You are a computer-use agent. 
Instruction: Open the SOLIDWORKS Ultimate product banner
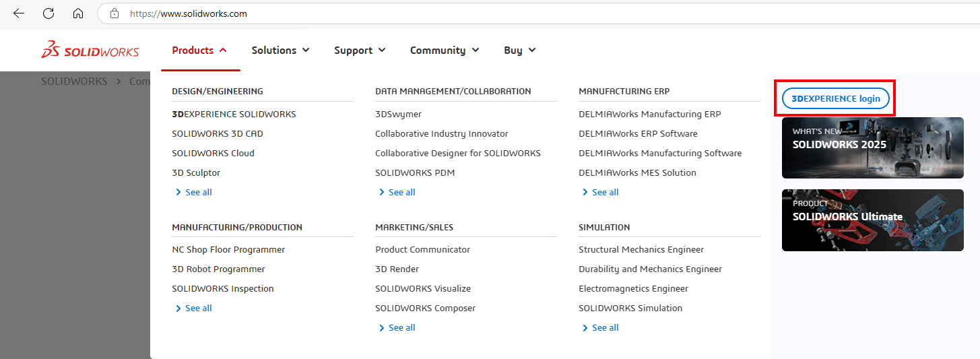pyautogui.click(x=872, y=220)
